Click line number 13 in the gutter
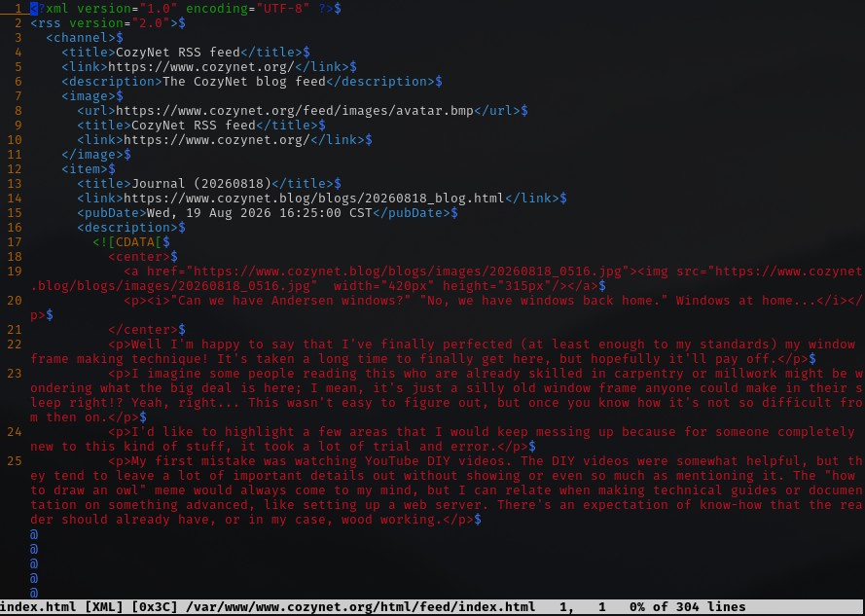865x616 pixels. click(15, 184)
